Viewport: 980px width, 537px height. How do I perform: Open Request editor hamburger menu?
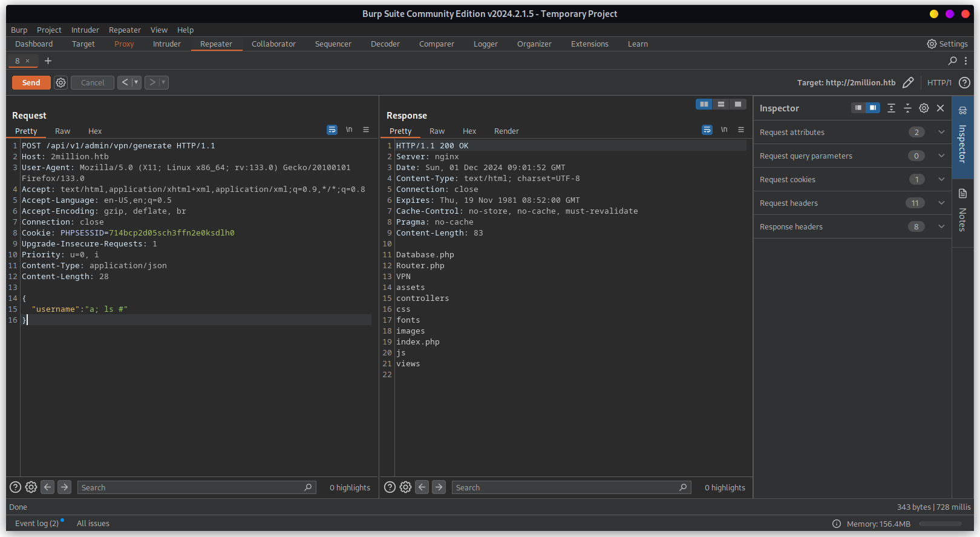(366, 130)
